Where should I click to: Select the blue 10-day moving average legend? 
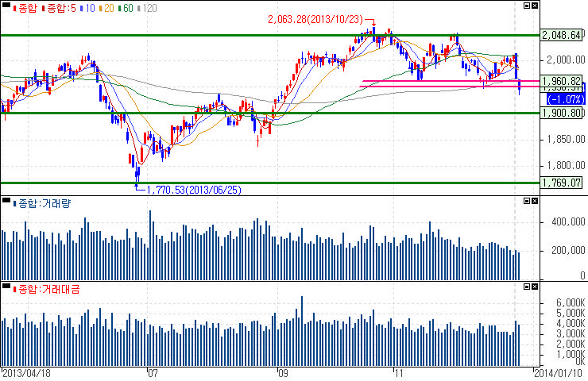(x=91, y=8)
